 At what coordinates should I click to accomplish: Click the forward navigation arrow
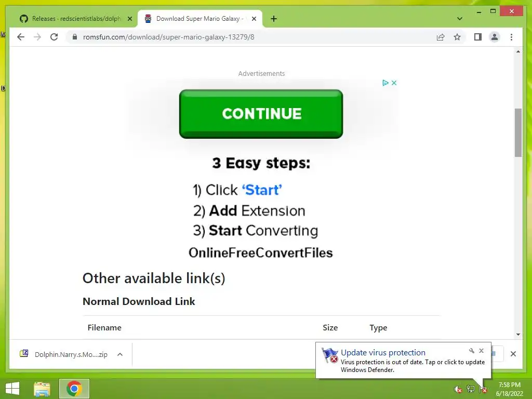point(37,37)
